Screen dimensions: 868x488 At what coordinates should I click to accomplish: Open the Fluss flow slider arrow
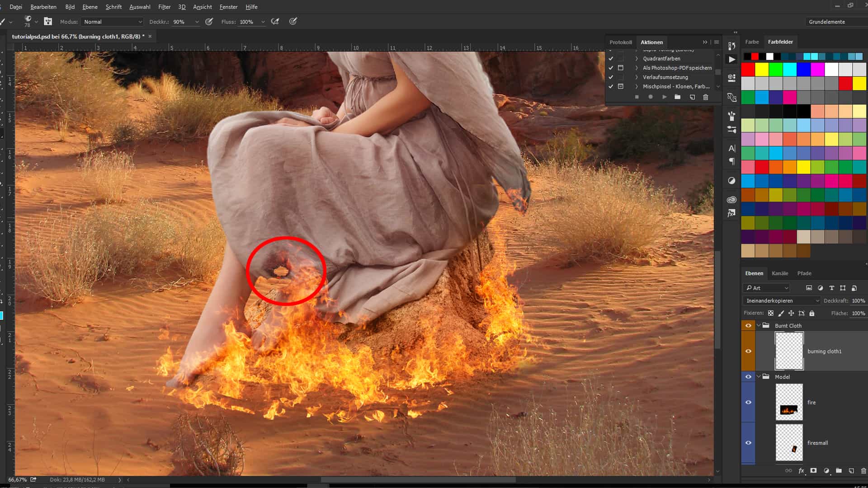click(x=263, y=22)
